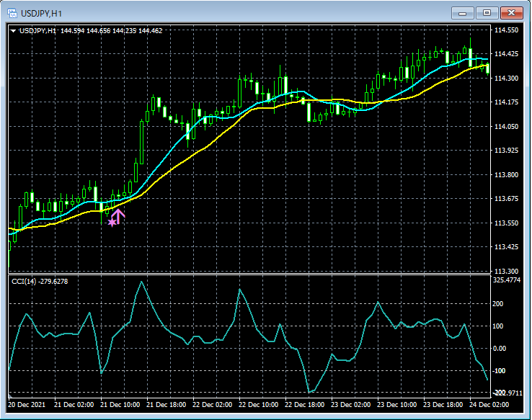The height and width of the screenshot is (420, 532).
Task: Click the 325.4774 CCI scale maximum label
Action: [508, 279]
